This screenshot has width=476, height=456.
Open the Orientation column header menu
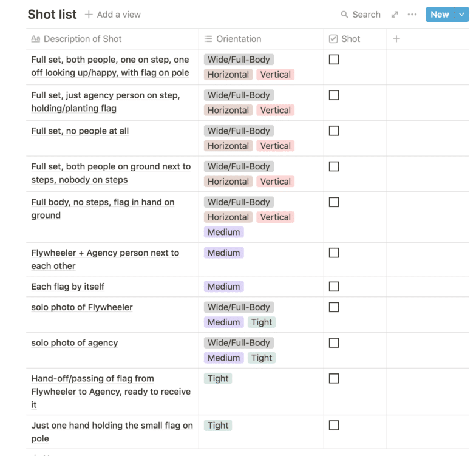239,39
